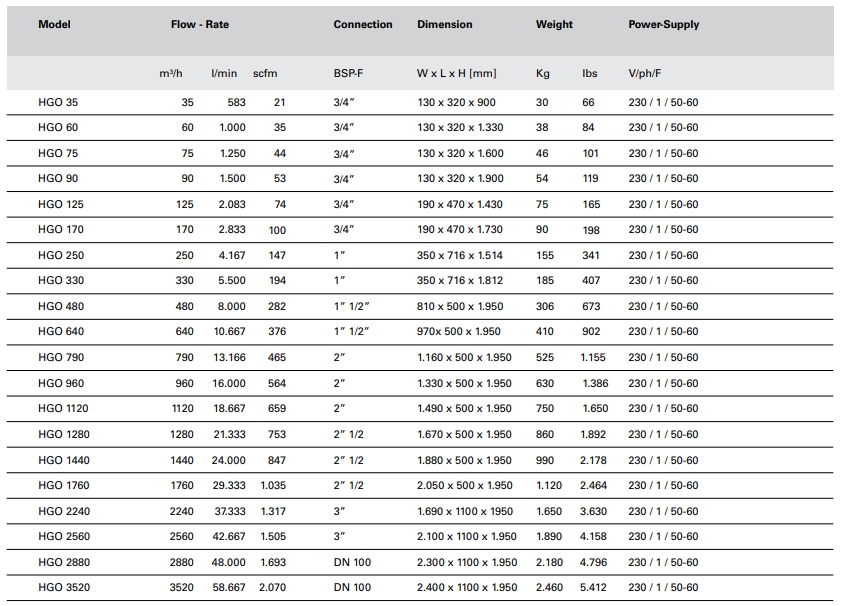Click the W x L x H [mm] subheader
This screenshot has width=841, height=606.
click(456, 74)
